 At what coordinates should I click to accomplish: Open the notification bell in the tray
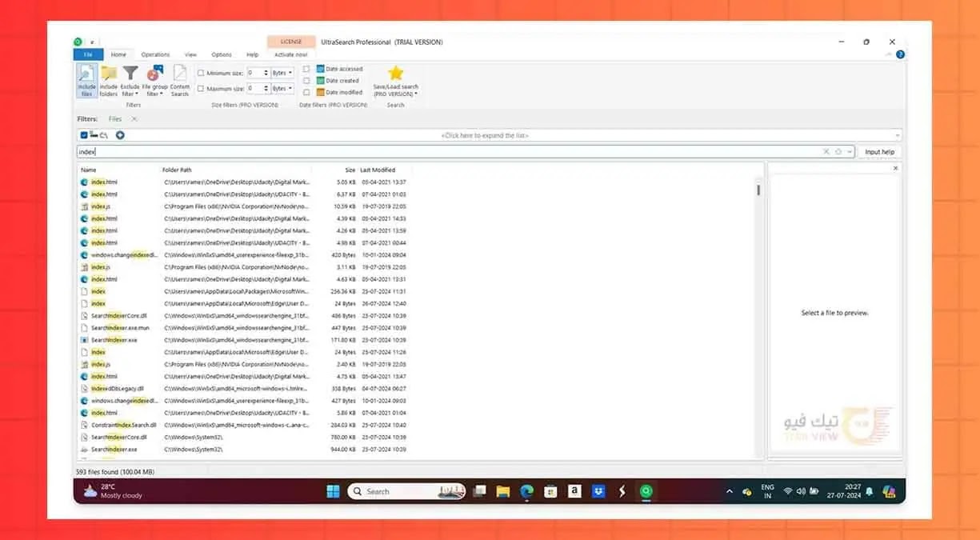click(x=869, y=491)
